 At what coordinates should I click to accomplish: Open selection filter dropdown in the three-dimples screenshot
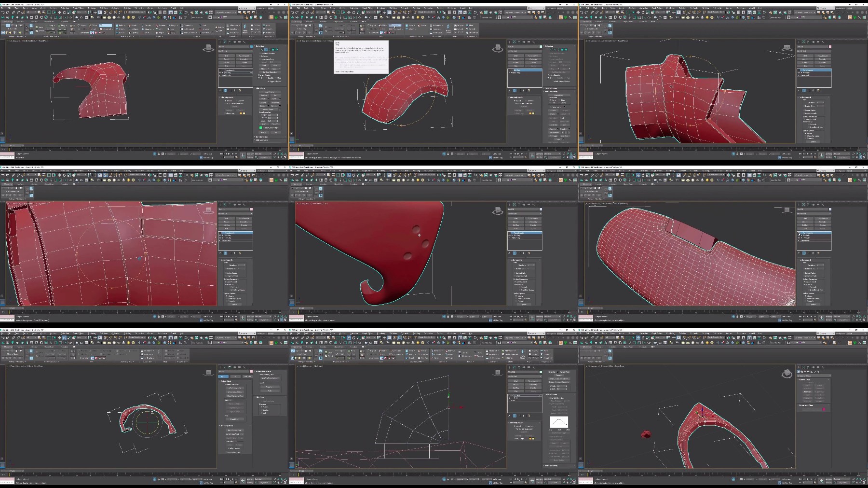(321, 175)
